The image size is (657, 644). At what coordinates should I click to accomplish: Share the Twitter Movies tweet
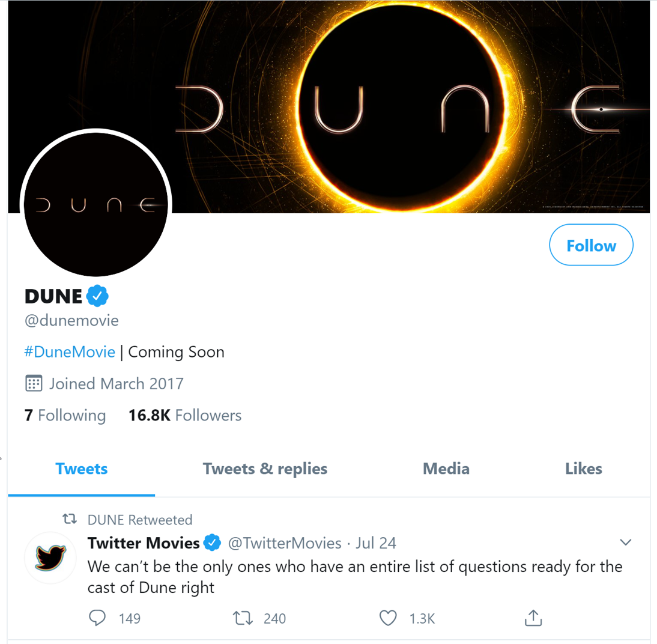click(x=533, y=618)
